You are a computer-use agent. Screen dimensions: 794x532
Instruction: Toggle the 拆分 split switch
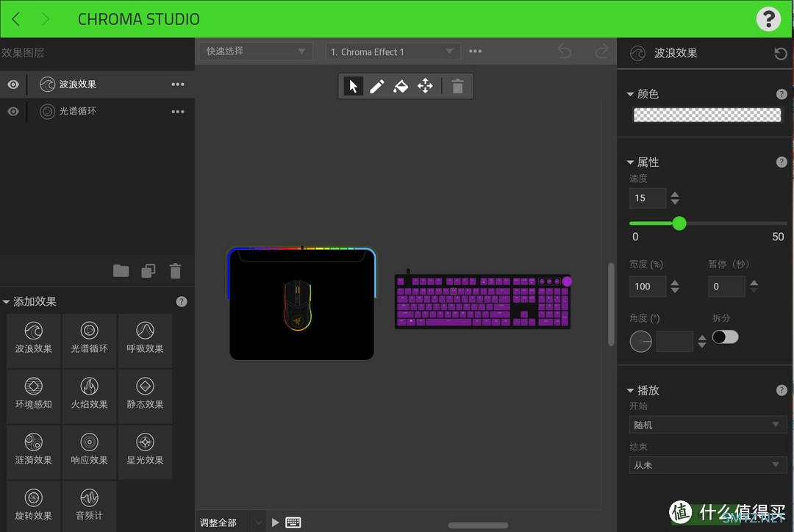725,337
